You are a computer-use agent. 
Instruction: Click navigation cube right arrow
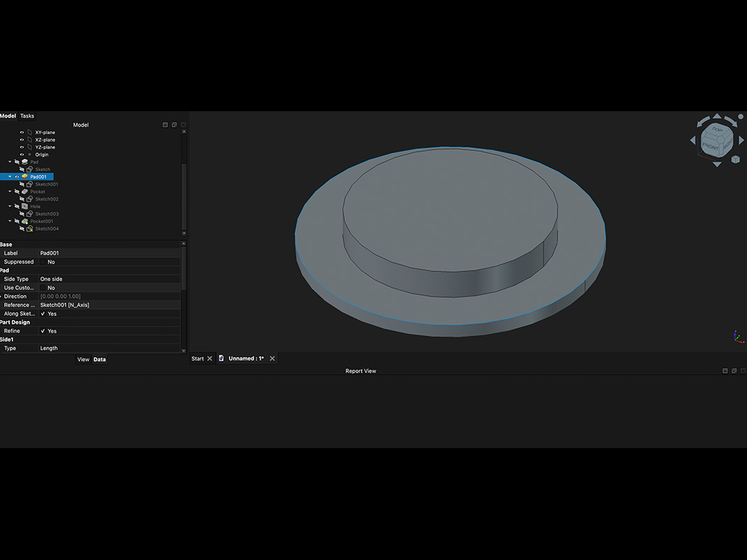(x=741, y=141)
